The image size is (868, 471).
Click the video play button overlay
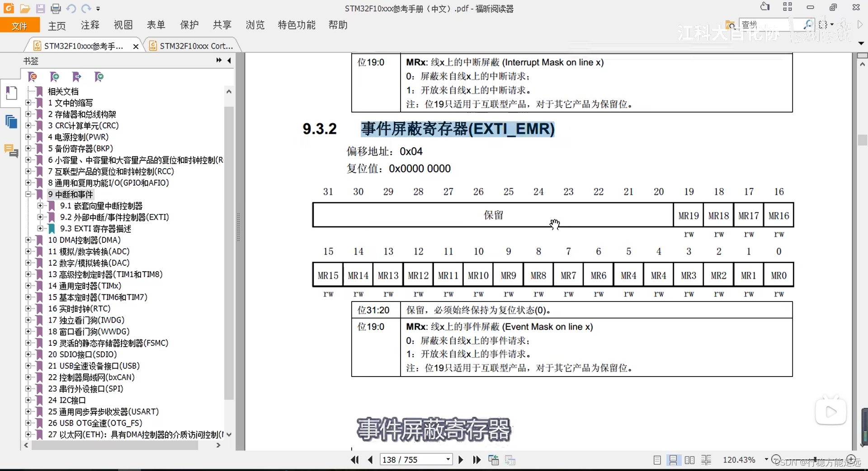pyautogui.click(x=831, y=411)
